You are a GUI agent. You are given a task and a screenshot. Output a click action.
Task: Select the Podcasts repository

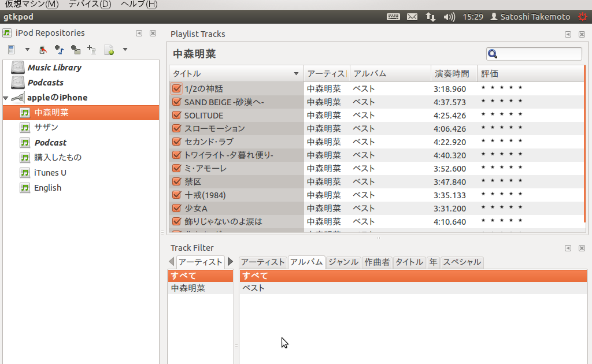(x=45, y=83)
